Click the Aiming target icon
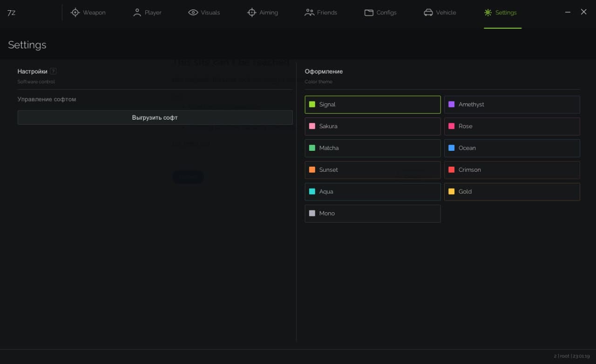The width and height of the screenshot is (596, 364). pyautogui.click(x=251, y=13)
